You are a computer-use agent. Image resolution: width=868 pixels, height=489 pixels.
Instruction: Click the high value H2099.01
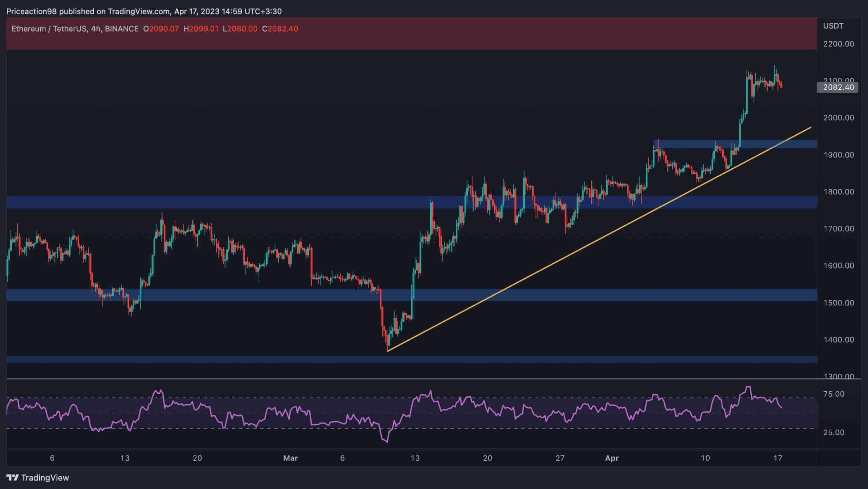point(201,29)
